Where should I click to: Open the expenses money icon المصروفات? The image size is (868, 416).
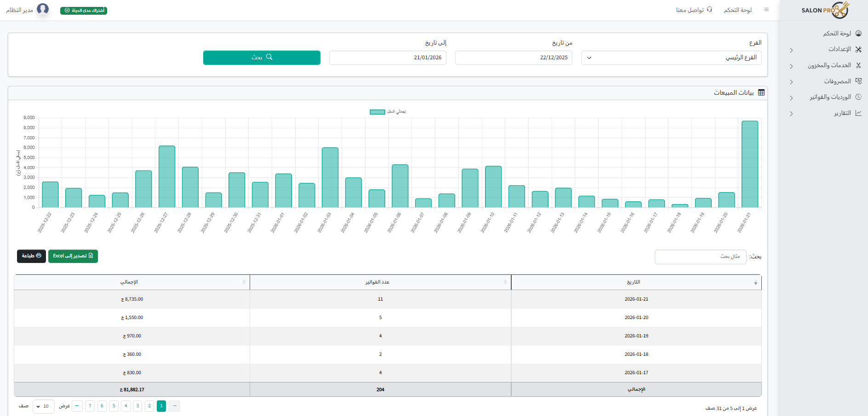(859, 81)
